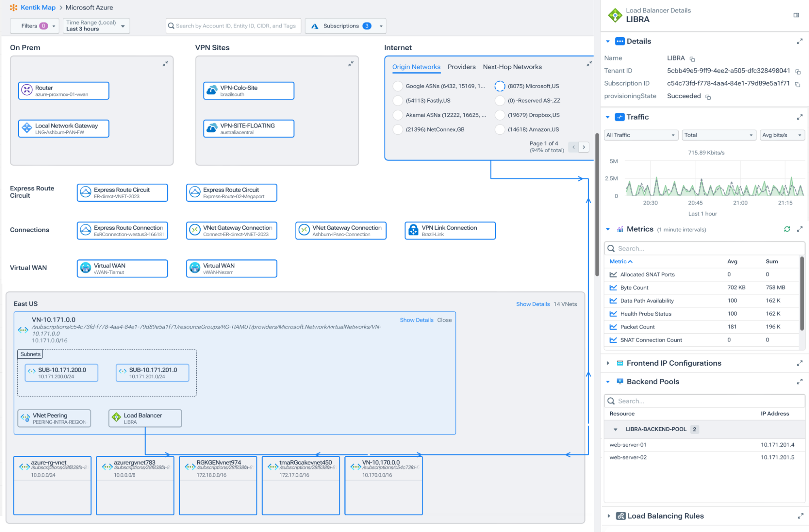
Task: Open Byte Count metric chart icon
Action: pos(613,288)
